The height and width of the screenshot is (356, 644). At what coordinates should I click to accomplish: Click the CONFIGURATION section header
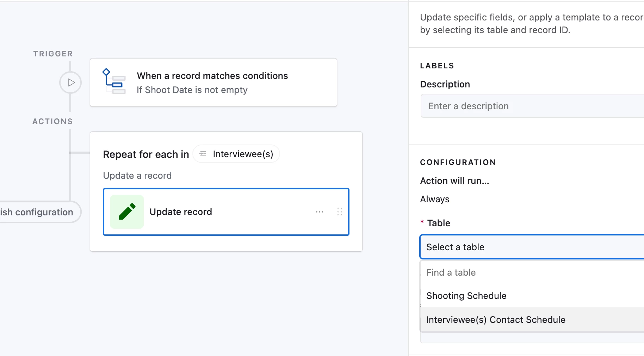(458, 162)
